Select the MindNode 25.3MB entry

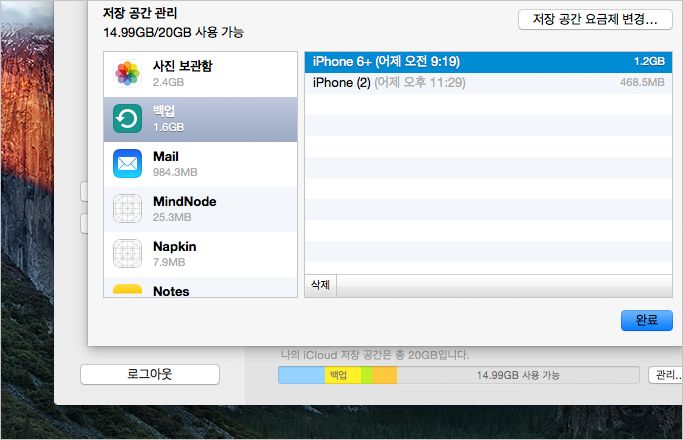click(x=200, y=209)
